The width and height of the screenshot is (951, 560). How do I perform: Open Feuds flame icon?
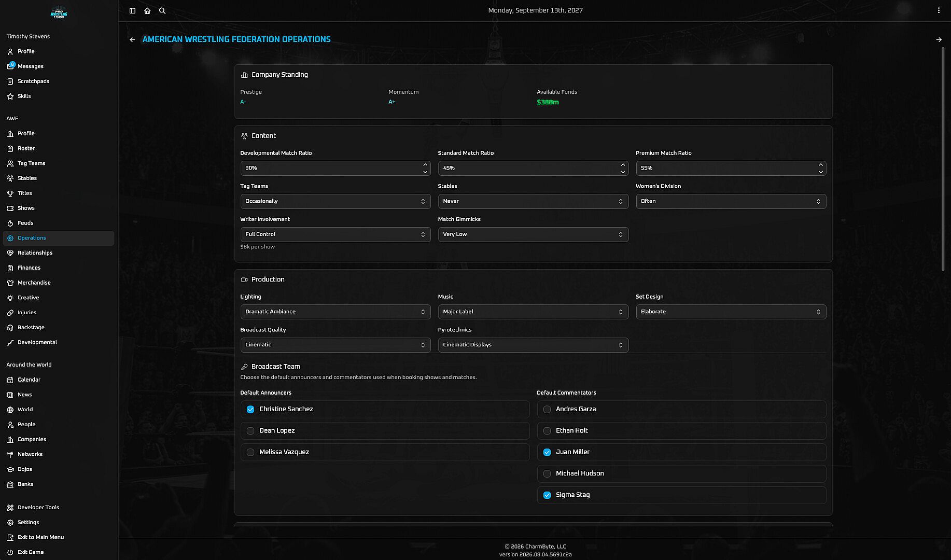coord(10,223)
